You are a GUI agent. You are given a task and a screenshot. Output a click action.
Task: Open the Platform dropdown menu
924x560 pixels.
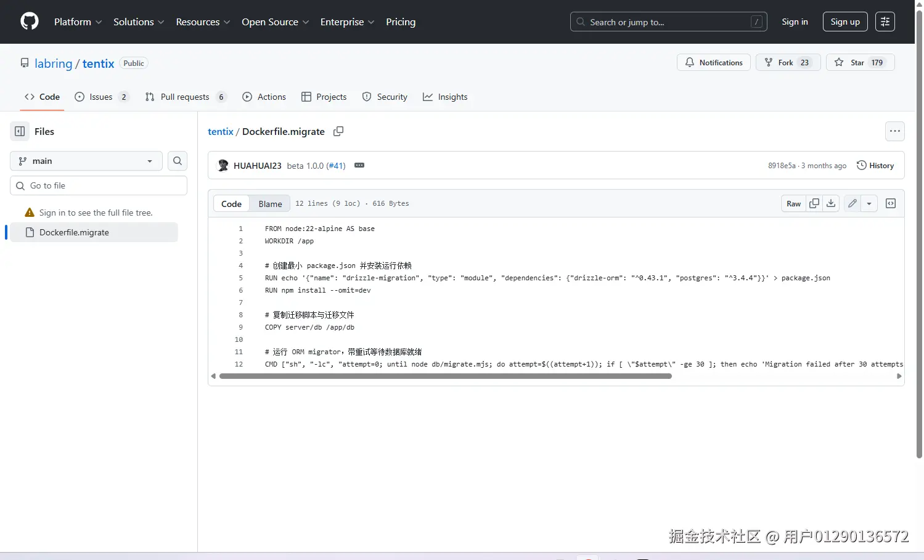coord(78,22)
